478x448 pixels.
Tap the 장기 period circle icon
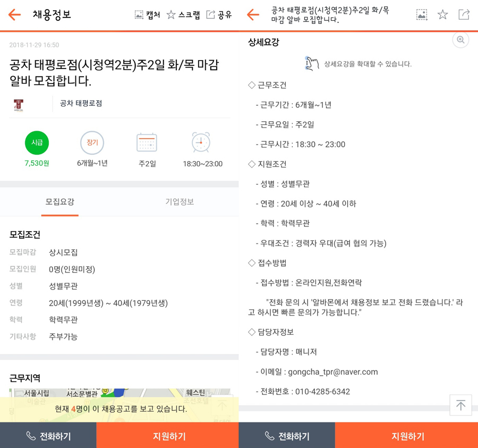point(92,143)
